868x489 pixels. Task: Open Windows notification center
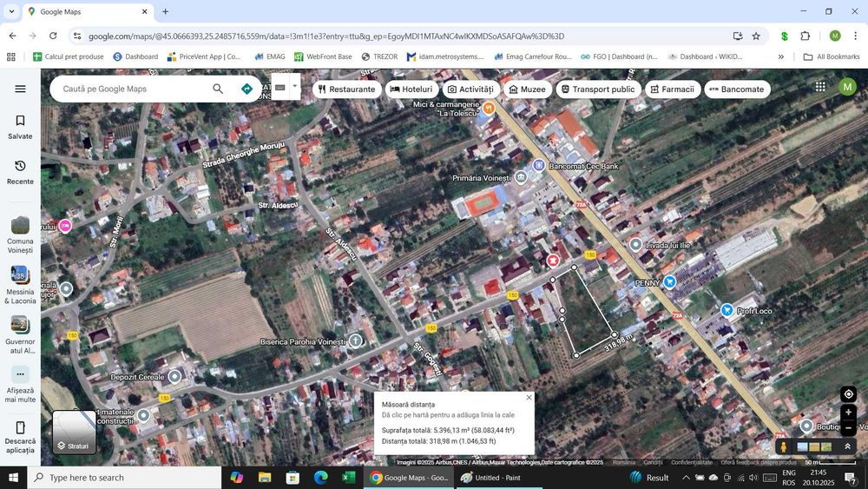pyautogui.click(x=850, y=478)
